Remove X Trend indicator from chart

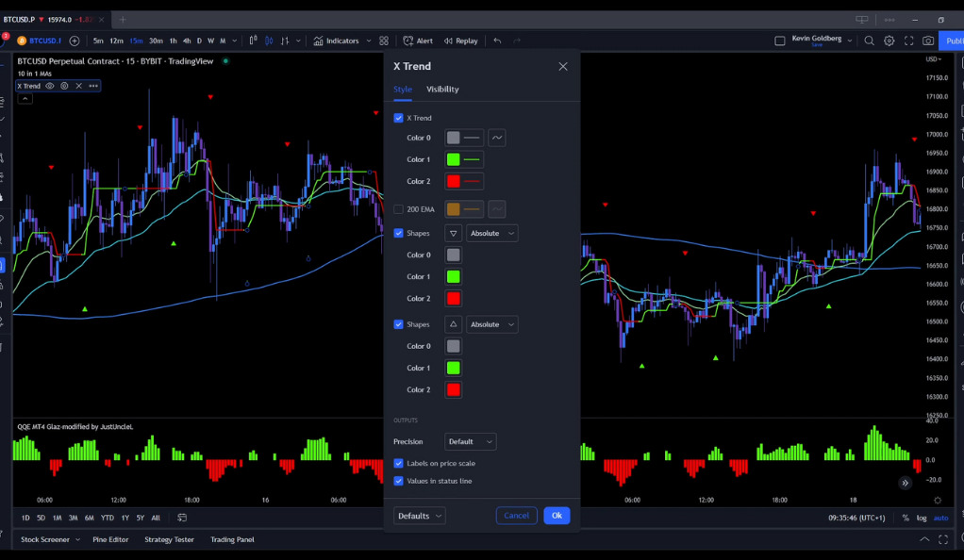pos(78,86)
